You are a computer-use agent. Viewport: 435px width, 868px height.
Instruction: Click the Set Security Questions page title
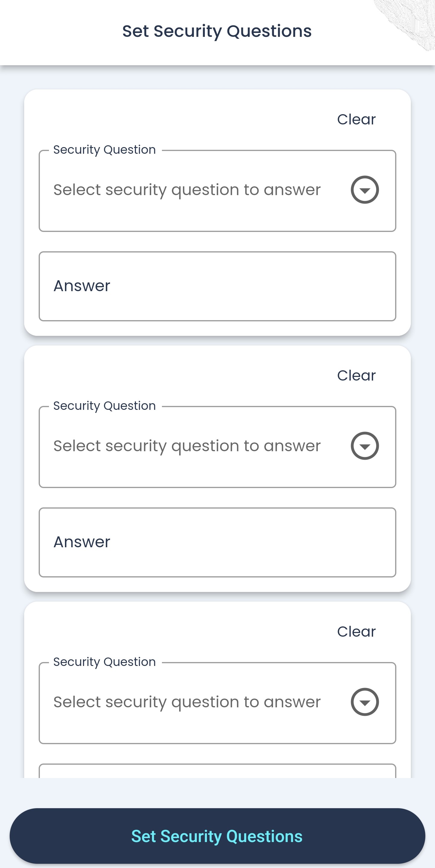217,31
